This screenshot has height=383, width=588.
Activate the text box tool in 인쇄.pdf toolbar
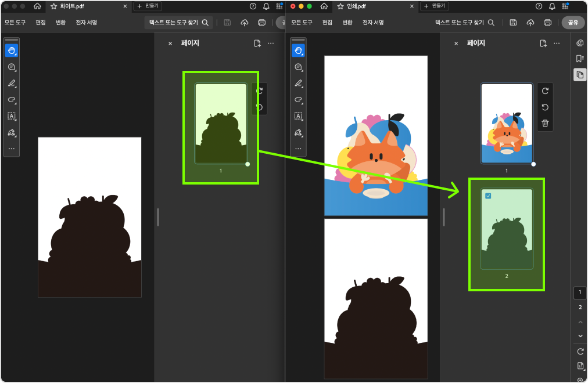(x=298, y=115)
